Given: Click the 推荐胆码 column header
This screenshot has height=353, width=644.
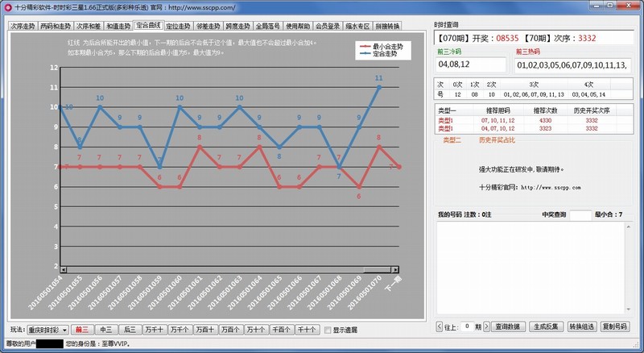Looking at the screenshot, I should coord(497,110).
